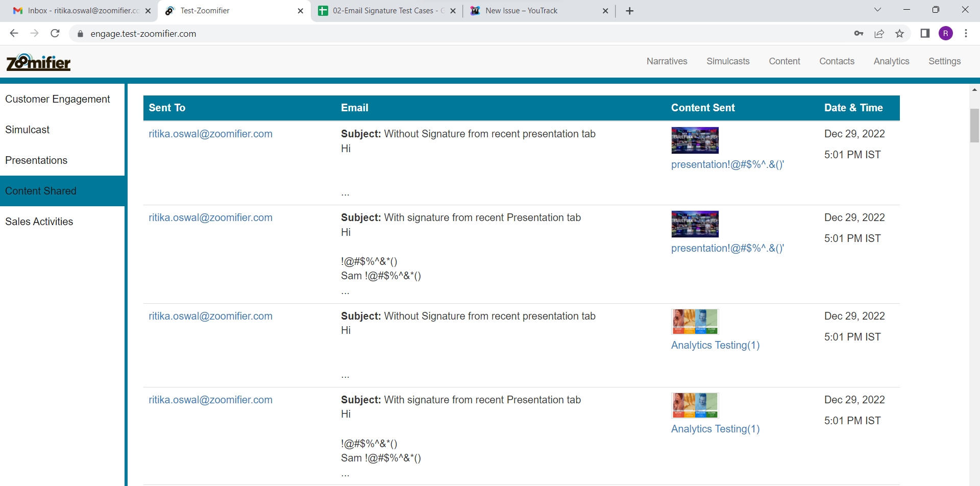The height and width of the screenshot is (486, 980).
Task: Open saved passwords key icon
Action: coord(859,34)
